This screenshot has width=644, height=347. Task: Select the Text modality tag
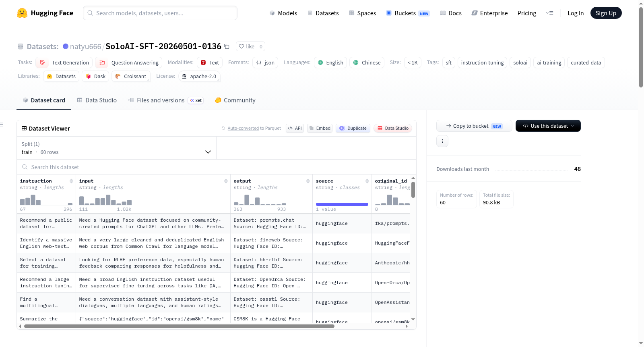coord(210,62)
